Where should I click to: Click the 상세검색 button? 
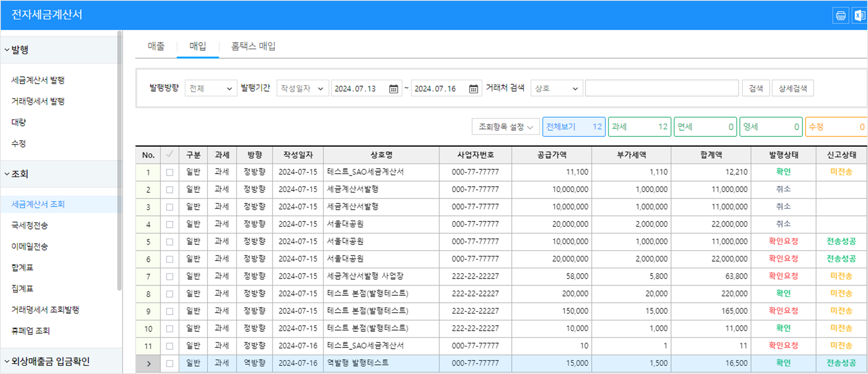[x=792, y=89]
